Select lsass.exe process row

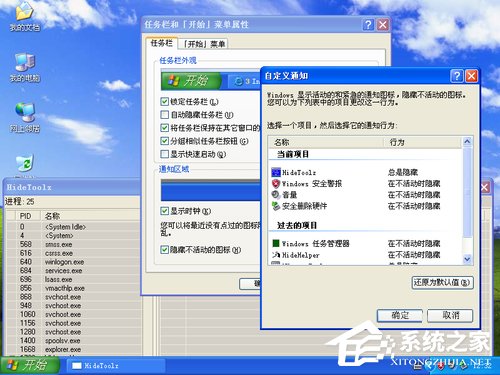tap(73, 279)
